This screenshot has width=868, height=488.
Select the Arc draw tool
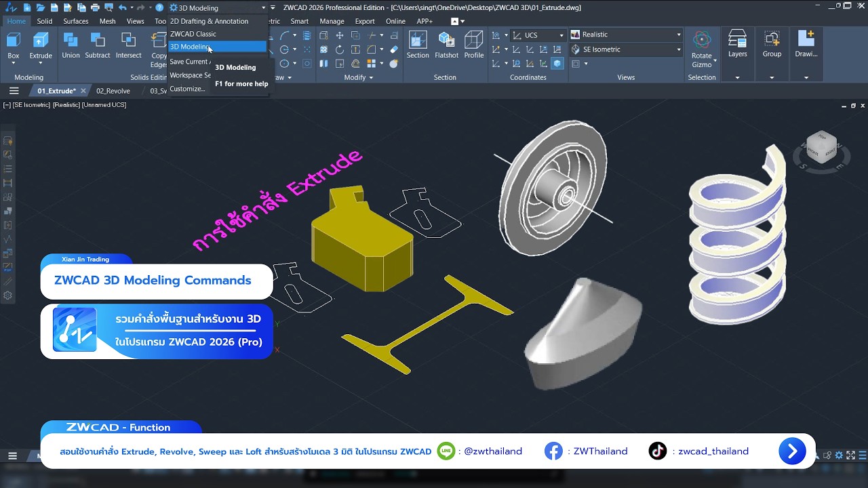pyautogui.click(x=285, y=35)
